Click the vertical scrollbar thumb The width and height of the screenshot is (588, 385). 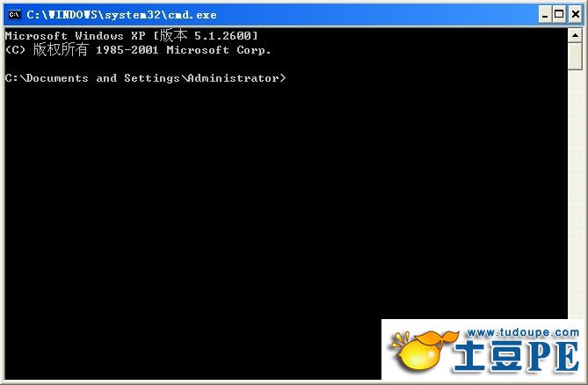[x=575, y=56]
